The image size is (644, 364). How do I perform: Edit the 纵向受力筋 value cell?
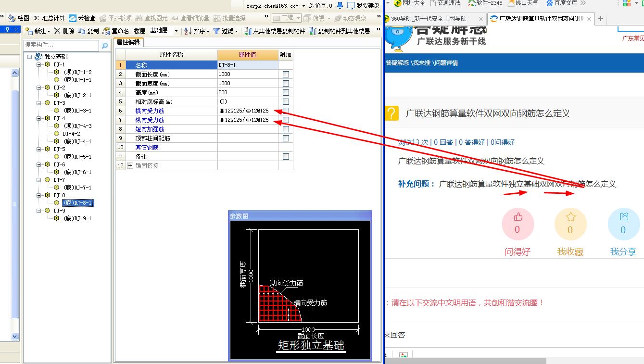pyautogui.click(x=248, y=120)
